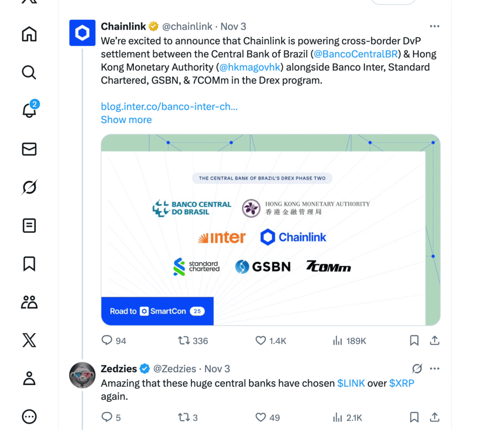Open More circle menu in sidebar
Viewport: 504px width, 430px height.
[29, 417]
